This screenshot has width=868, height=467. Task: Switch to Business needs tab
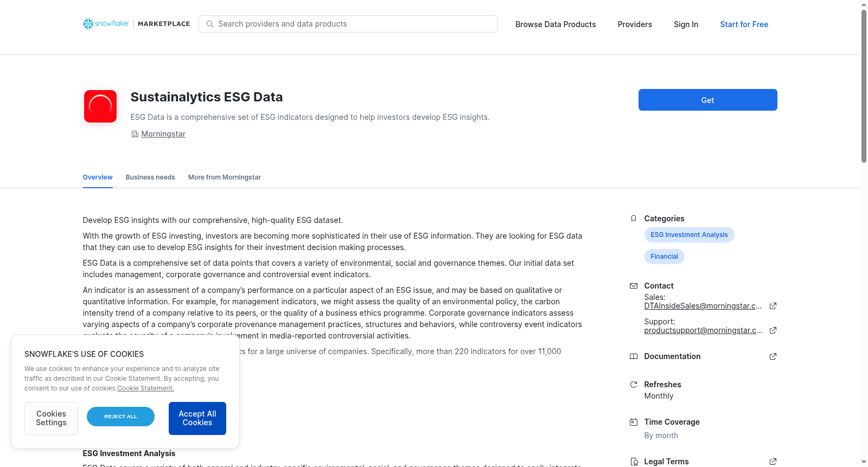(x=150, y=177)
